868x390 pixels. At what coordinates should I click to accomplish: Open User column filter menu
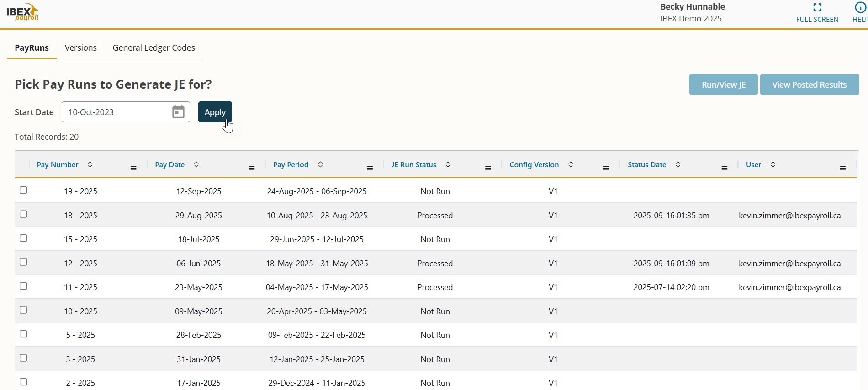[843, 169]
